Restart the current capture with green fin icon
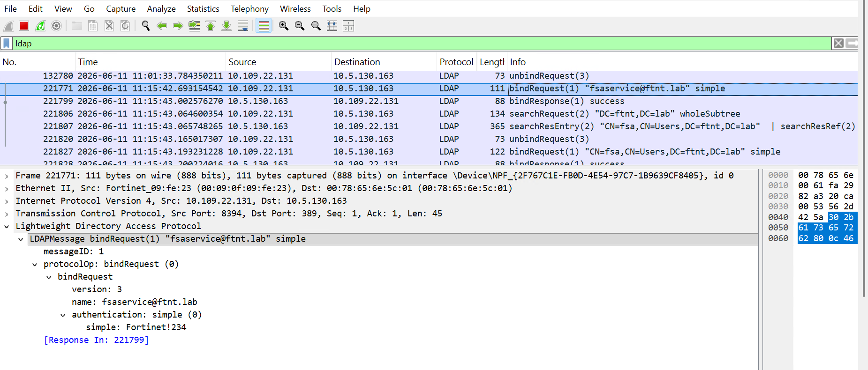868x370 pixels. [x=40, y=26]
